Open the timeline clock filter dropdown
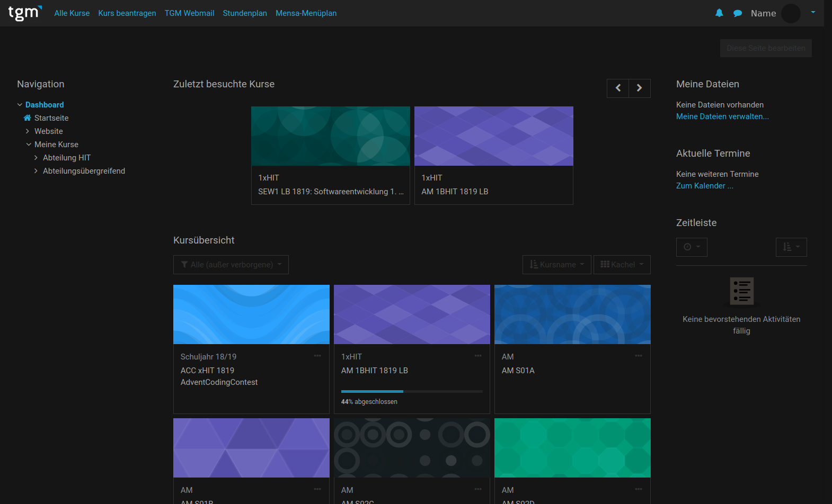Image resolution: width=832 pixels, height=504 pixels. coord(692,247)
